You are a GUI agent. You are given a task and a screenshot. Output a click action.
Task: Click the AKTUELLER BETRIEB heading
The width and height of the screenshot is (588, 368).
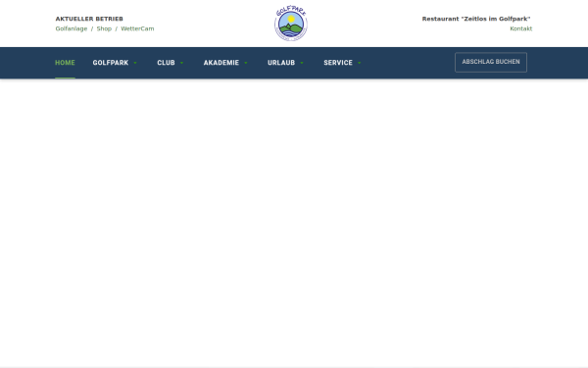tap(89, 19)
